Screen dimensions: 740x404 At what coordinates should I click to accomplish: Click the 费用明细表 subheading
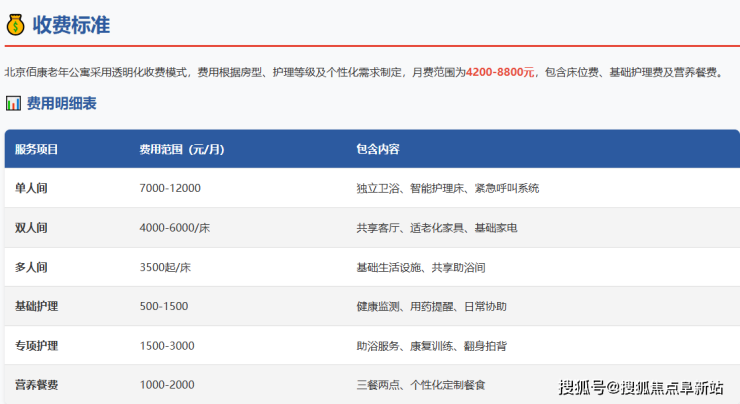[x=61, y=103]
